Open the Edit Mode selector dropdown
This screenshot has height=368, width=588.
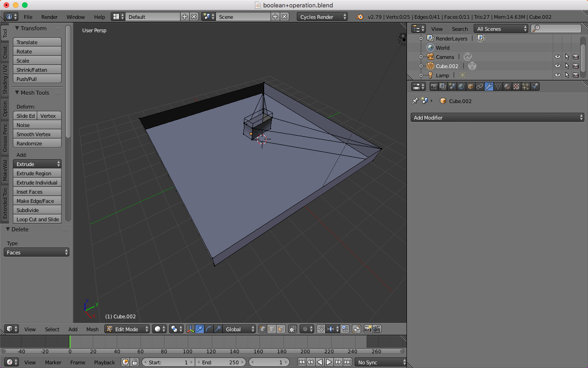(x=127, y=329)
